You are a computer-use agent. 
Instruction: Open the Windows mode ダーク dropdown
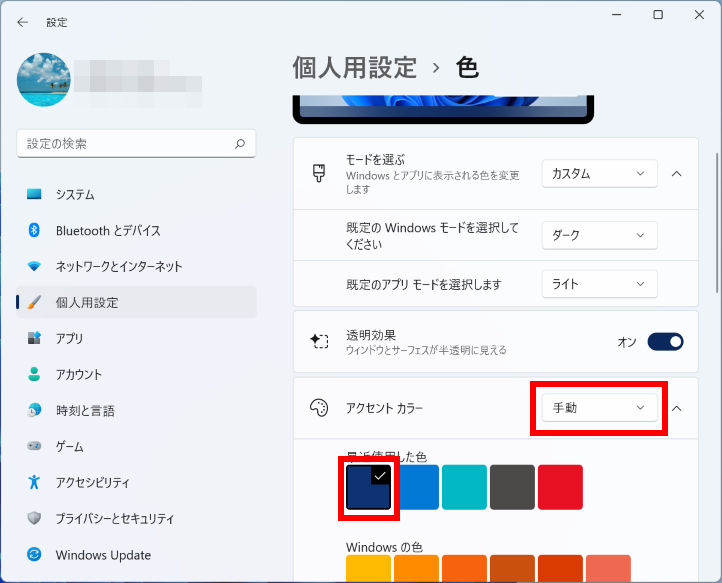pyautogui.click(x=600, y=235)
